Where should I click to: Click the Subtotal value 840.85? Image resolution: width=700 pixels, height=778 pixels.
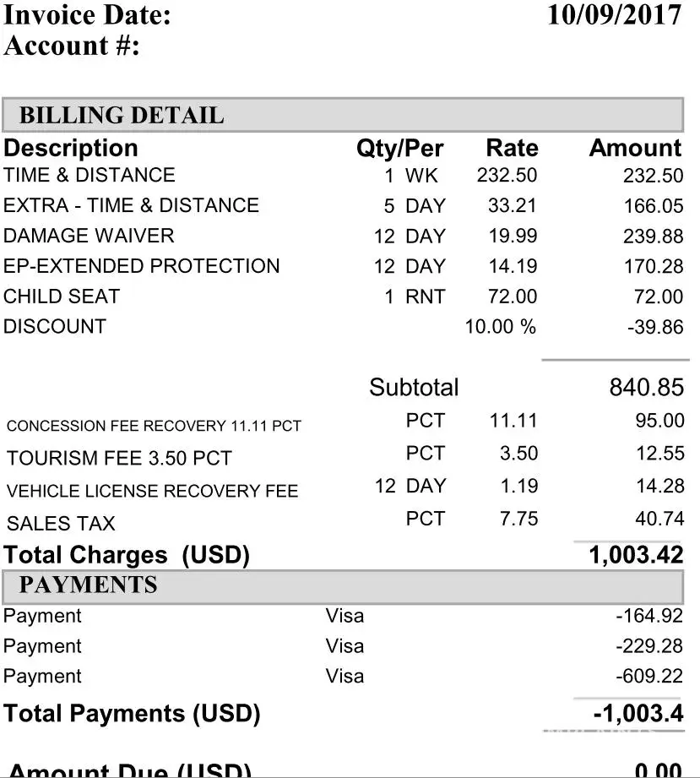point(645,387)
